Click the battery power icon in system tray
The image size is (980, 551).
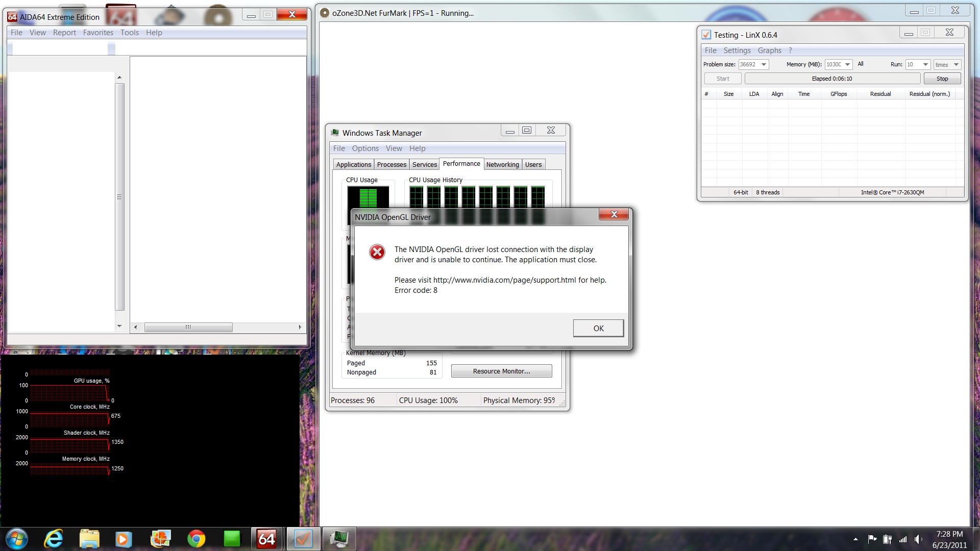(x=888, y=539)
